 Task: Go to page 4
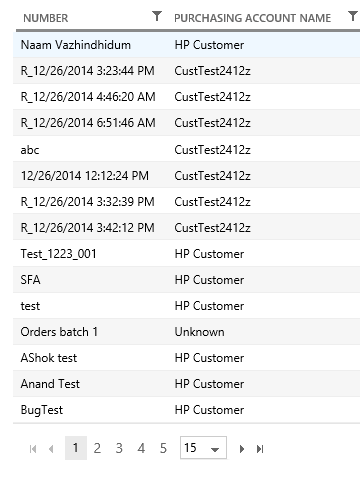click(141, 448)
